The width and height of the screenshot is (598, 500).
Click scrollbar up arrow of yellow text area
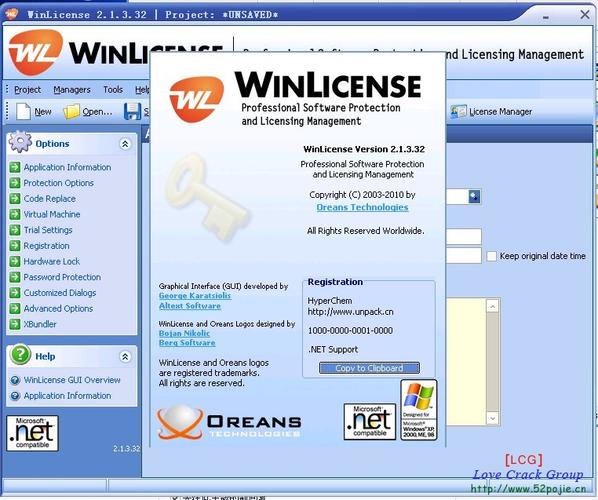(492, 306)
